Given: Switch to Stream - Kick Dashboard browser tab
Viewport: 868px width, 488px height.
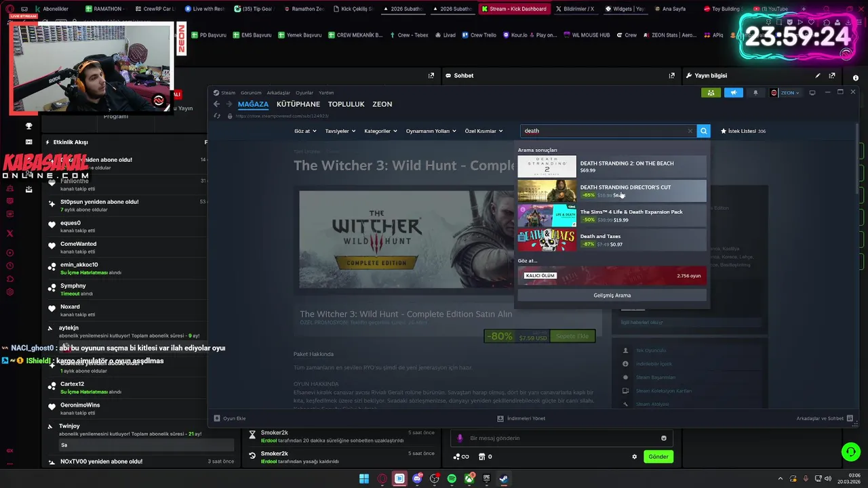Looking at the screenshot, I should pos(513,9).
